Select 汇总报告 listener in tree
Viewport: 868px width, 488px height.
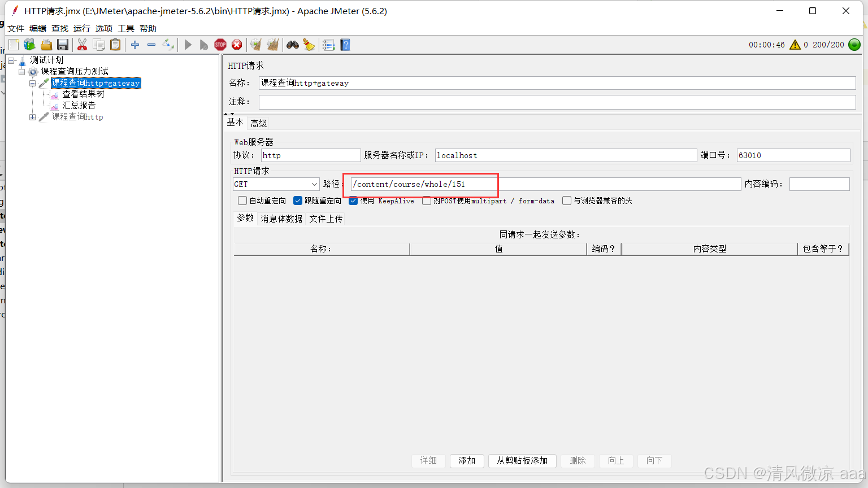click(x=79, y=106)
